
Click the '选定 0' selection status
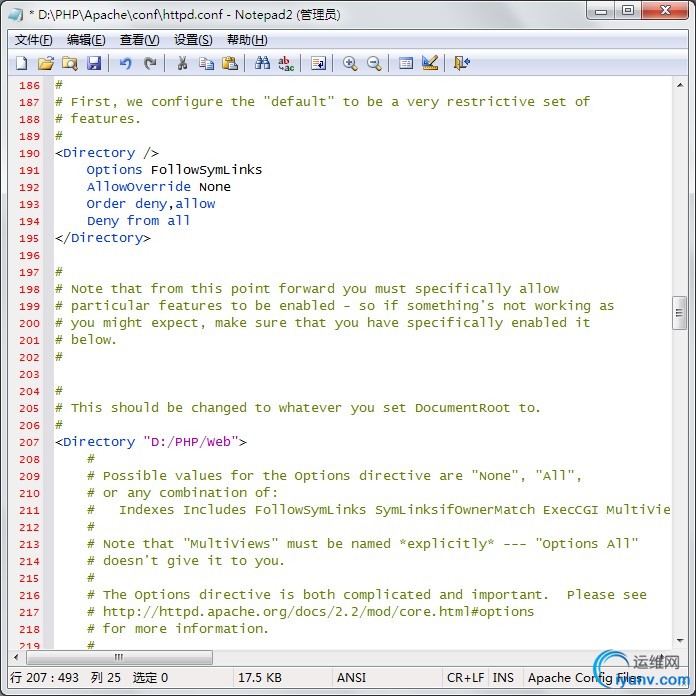click(x=150, y=678)
